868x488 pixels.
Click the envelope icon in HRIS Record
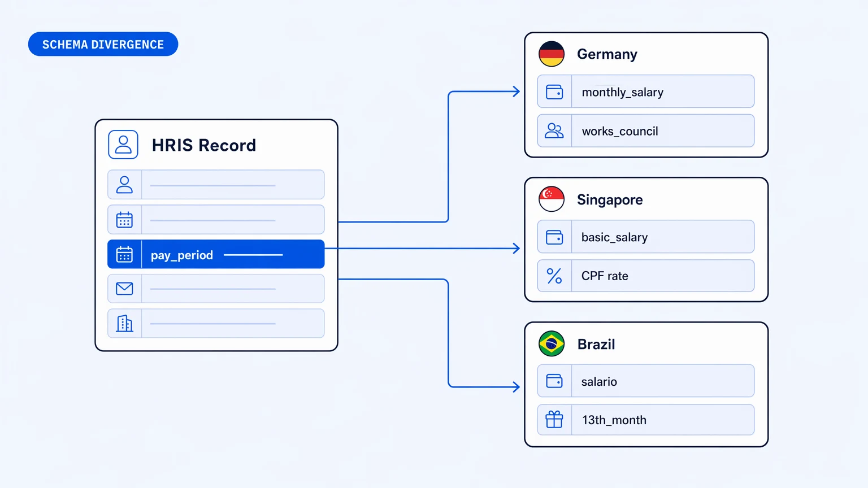tap(124, 289)
